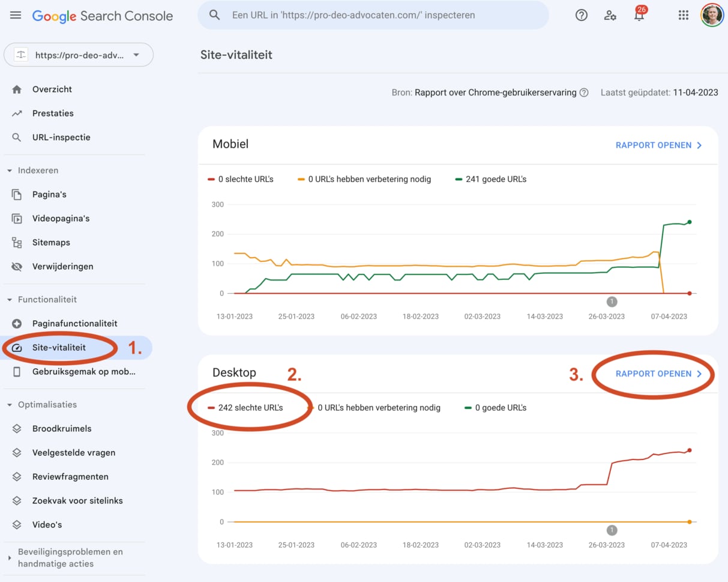Open the Veelgestelde vragen report
This screenshot has width=728, height=582.
pos(74,453)
